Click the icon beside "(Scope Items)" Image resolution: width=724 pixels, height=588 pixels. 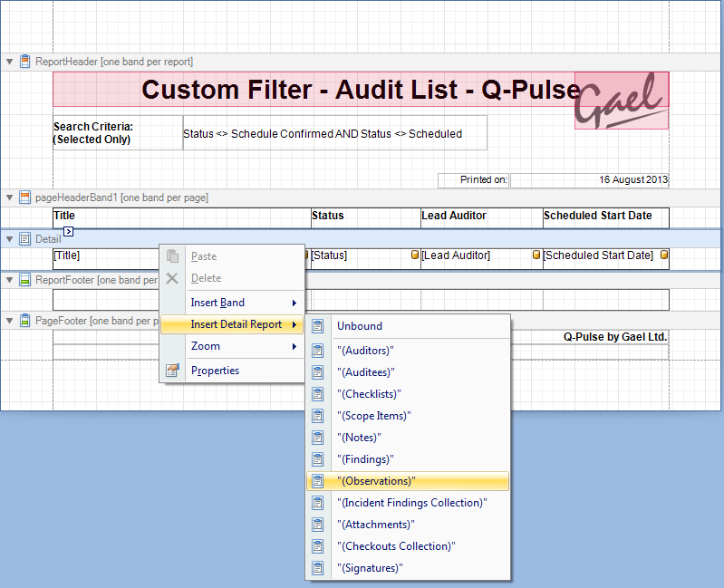(x=318, y=415)
